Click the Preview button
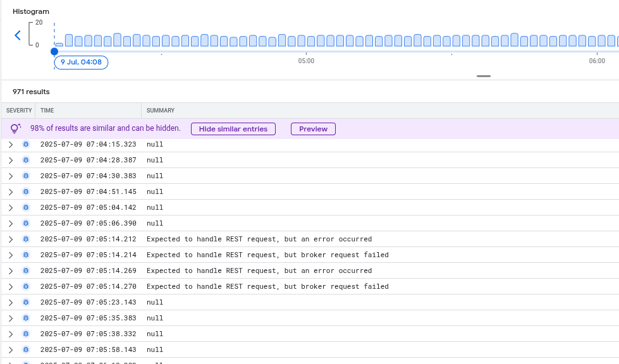 pyautogui.click(x=313, y=129)
